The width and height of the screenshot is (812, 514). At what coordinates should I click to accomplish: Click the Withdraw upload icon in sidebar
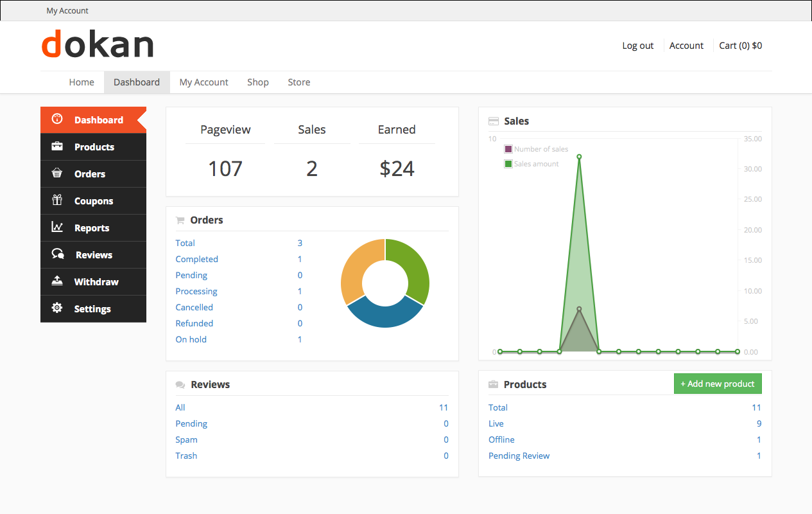57,281
